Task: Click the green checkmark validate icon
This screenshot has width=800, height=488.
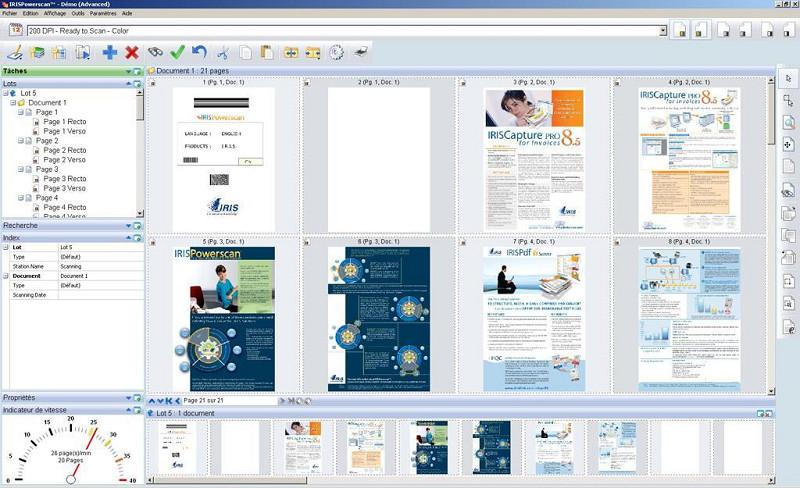Action: tap(177, 52)
